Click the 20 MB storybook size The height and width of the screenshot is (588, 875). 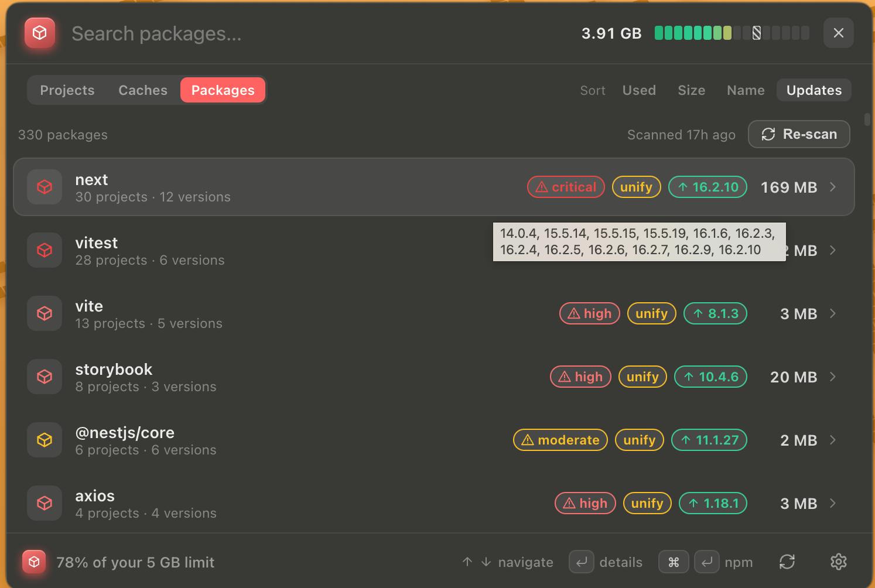794,377
